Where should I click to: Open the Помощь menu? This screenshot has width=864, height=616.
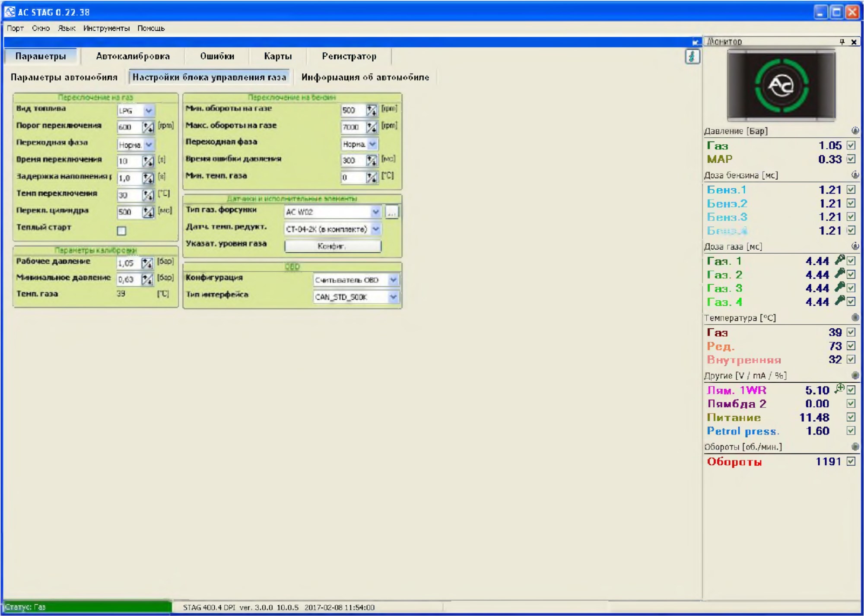pos(151,29)
